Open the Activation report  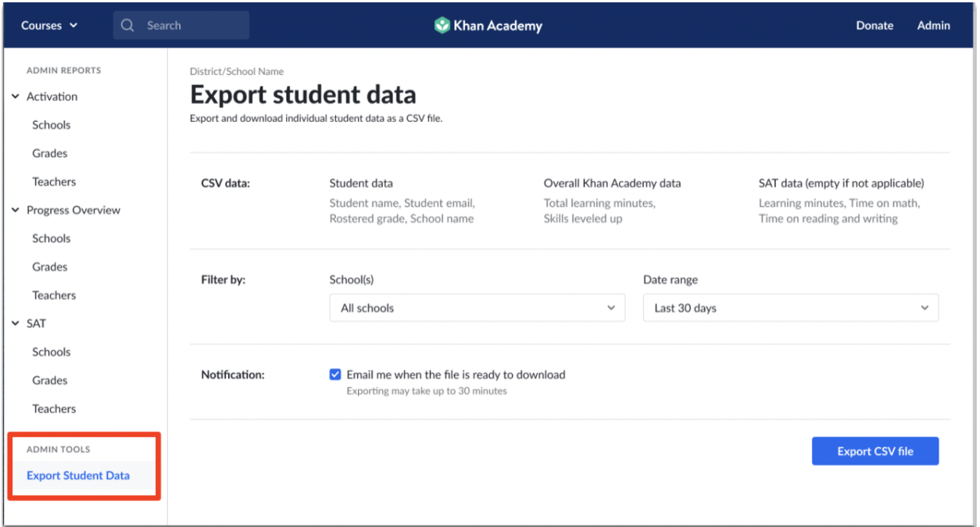pyautogui.click(x=52, y=97)
